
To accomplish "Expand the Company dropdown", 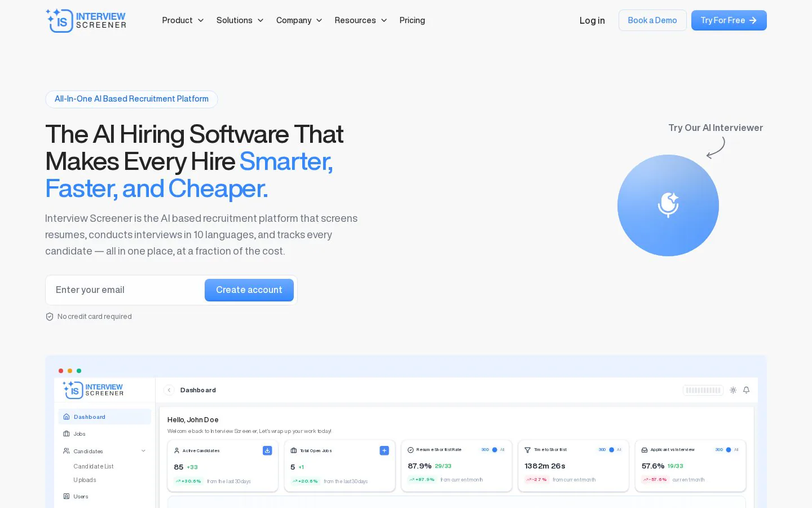I will [299, 20].
